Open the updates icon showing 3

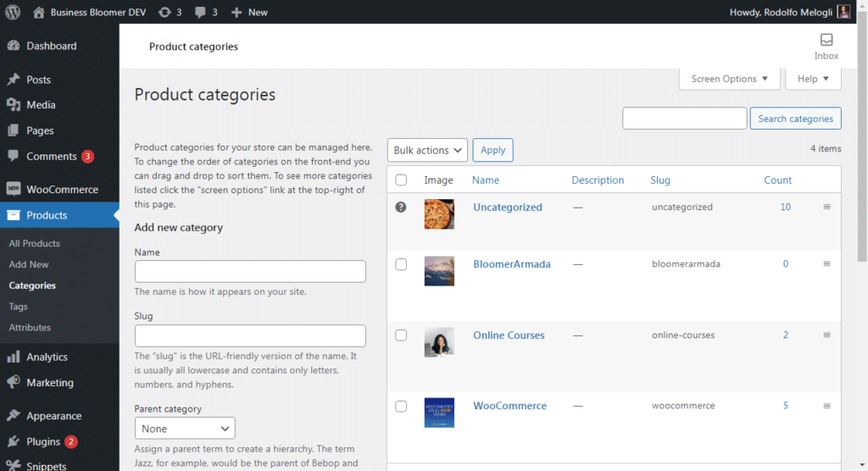tap(164, 12)
